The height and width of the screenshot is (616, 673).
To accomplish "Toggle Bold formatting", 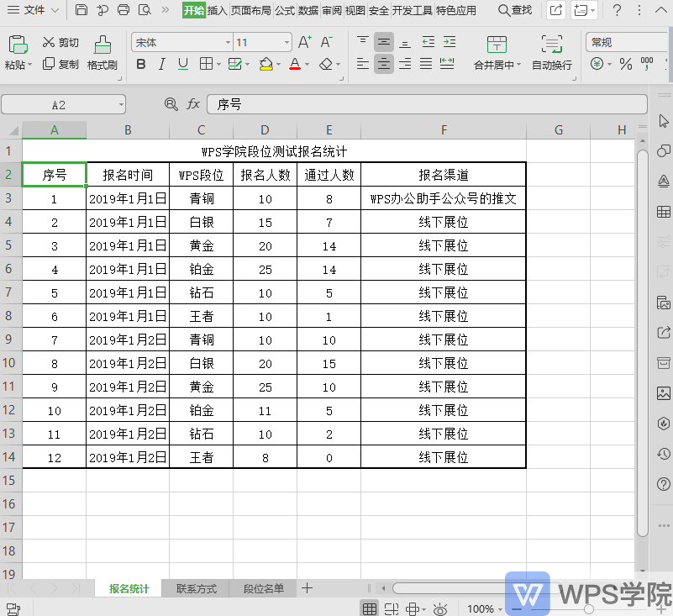I will click(141, 65).
